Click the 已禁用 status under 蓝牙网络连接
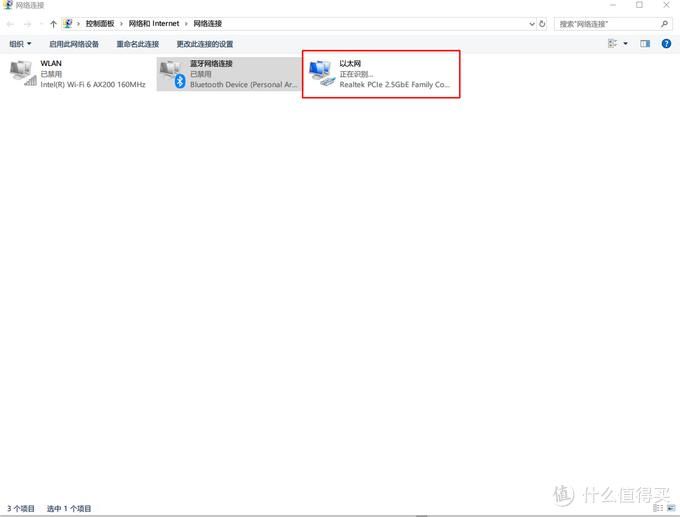680x517 pixels. tap(200, 74)
